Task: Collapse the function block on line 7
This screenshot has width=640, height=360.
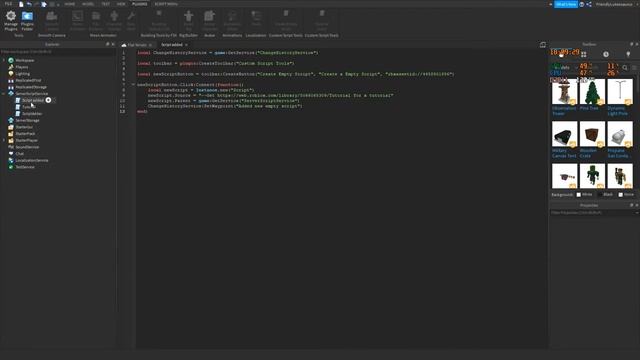Action: (133, 84)
